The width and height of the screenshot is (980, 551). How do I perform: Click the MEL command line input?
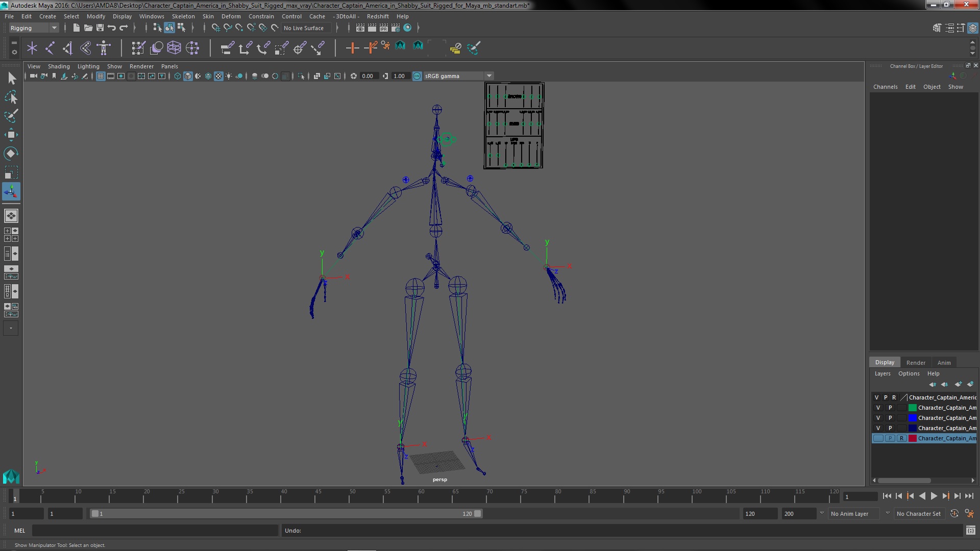point(155,531)
